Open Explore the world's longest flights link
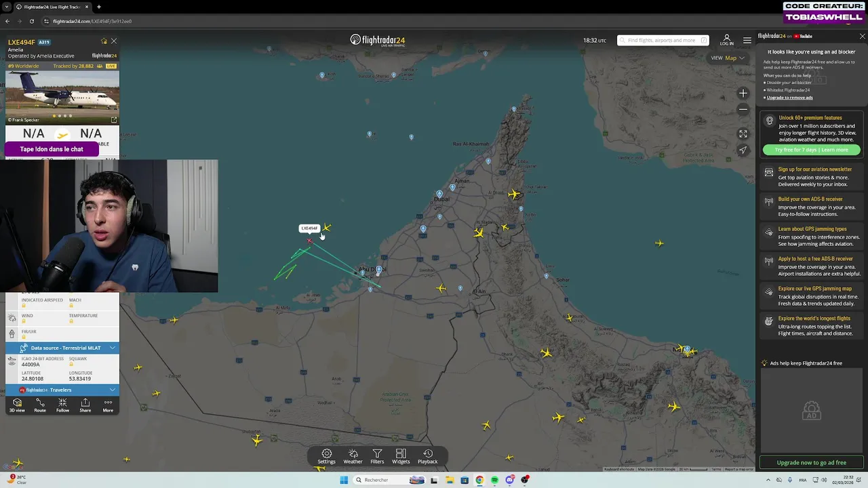 click(x=814, y=319)
